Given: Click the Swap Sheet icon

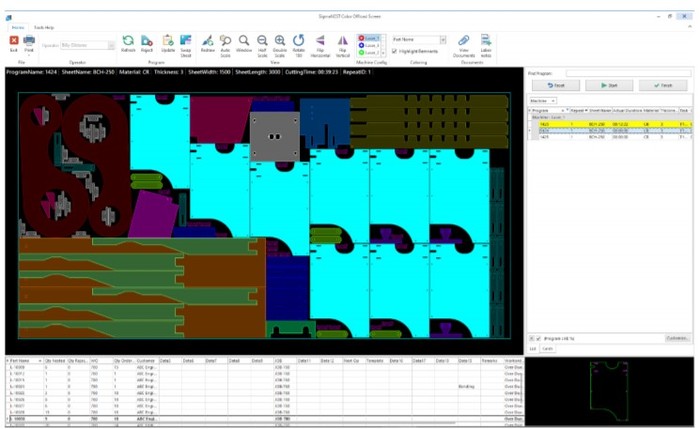Looking at the screenshot, I should point(186,40).
